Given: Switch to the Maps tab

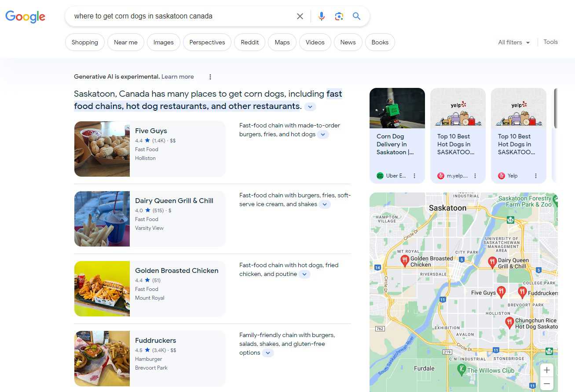Looking at the screenshot, I should click(x=282, y=42).
